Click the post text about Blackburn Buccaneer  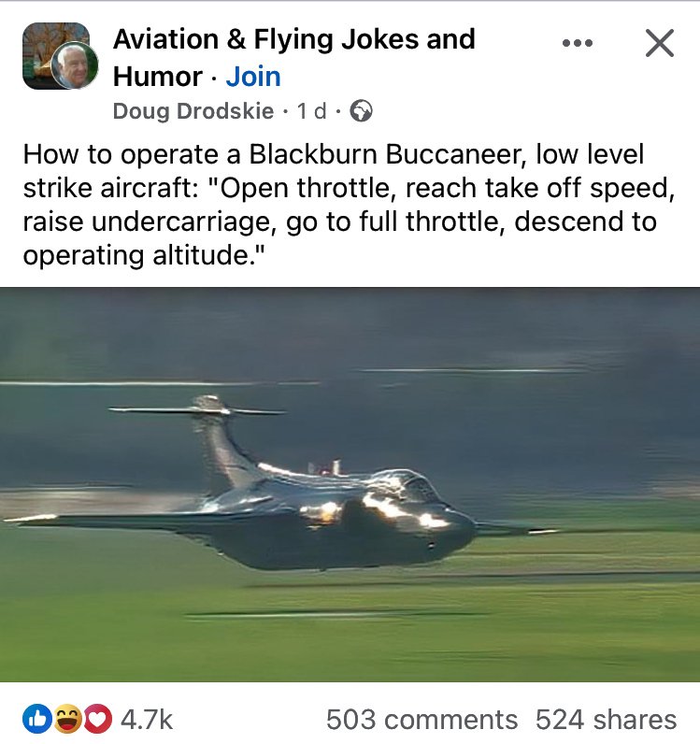click(x=349, y=205)
